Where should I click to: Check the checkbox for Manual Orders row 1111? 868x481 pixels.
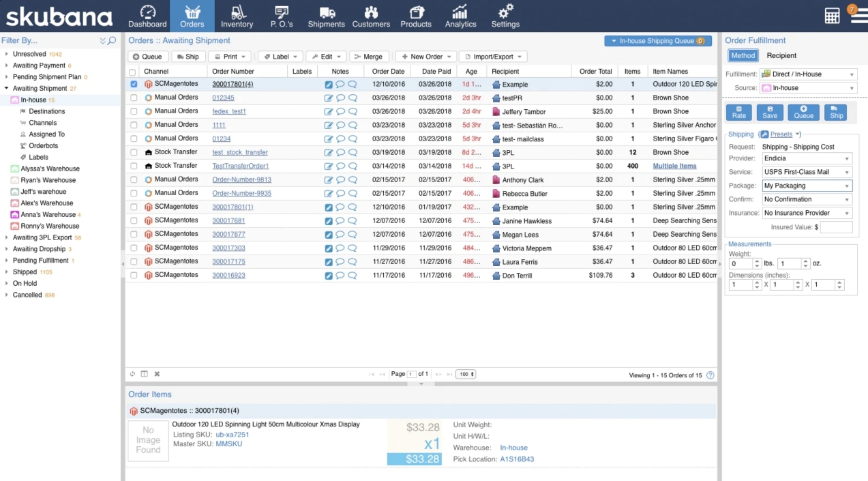point(134,125)
